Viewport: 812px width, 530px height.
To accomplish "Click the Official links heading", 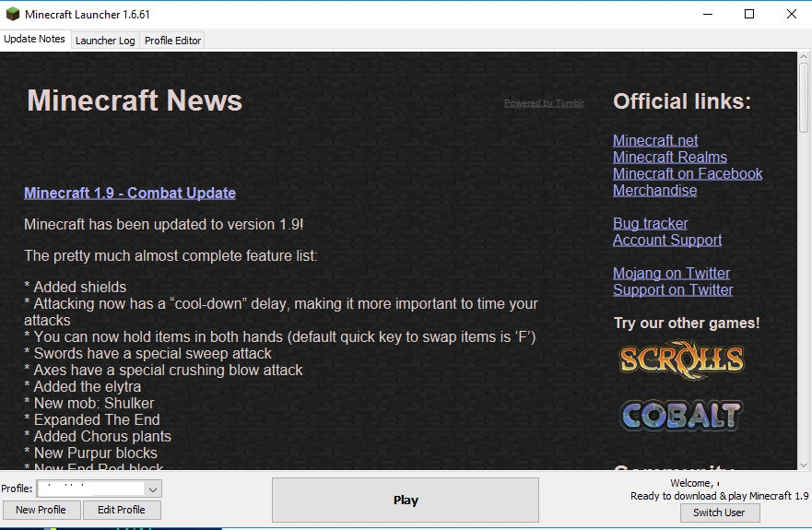I will click(682, 101).
